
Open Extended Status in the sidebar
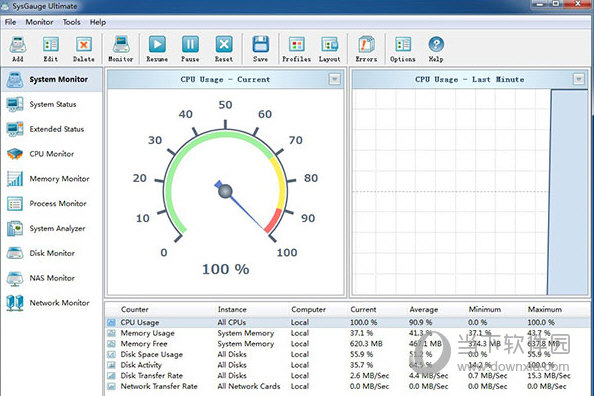click(x=52, y=129)
